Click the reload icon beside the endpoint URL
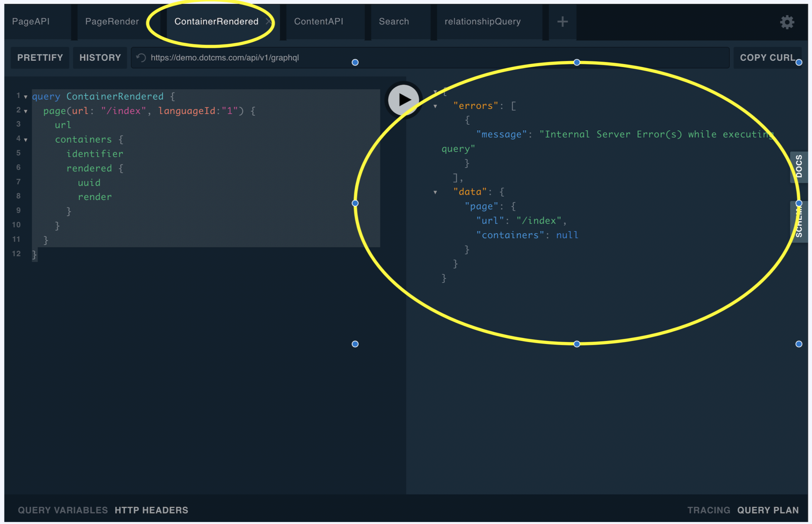 (141, 58)
